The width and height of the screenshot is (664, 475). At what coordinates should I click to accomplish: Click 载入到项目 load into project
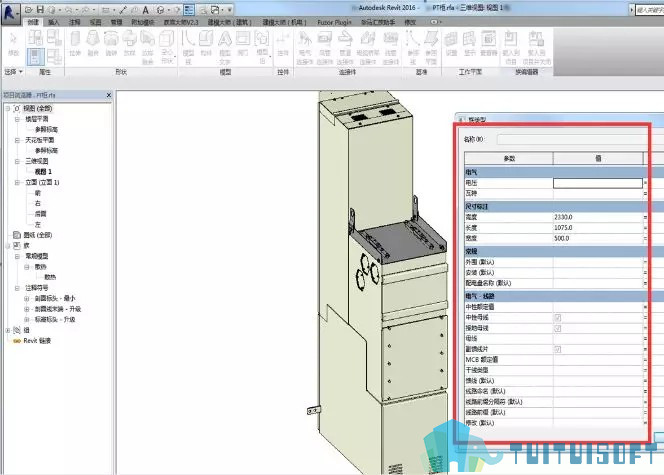tap(511, 47)
